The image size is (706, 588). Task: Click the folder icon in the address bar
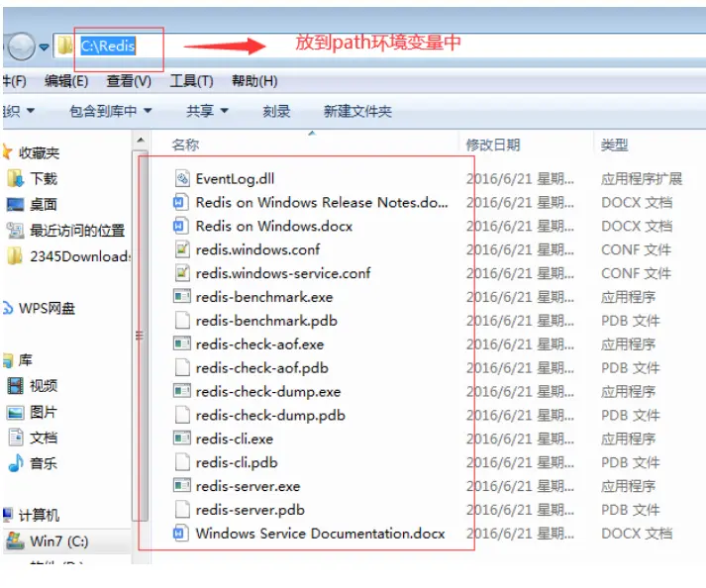(64, 45)
